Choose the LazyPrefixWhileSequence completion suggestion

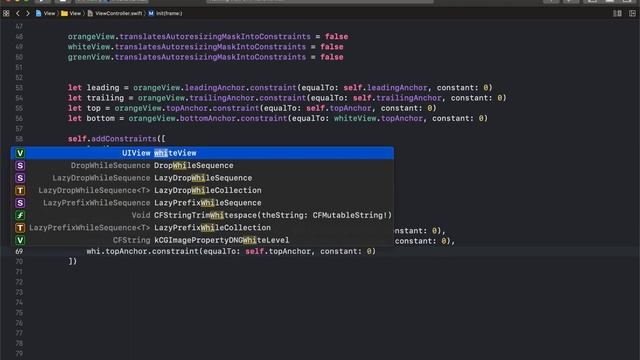(x=202, y=203)
